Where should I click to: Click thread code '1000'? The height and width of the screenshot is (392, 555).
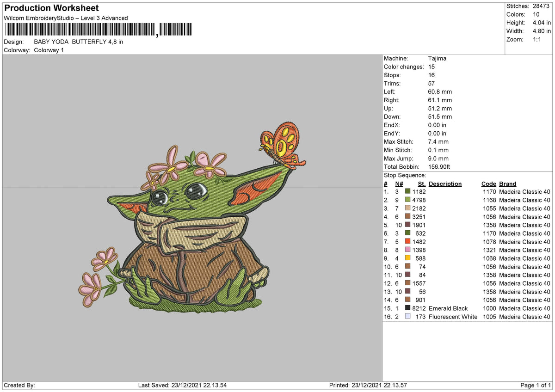489,308
